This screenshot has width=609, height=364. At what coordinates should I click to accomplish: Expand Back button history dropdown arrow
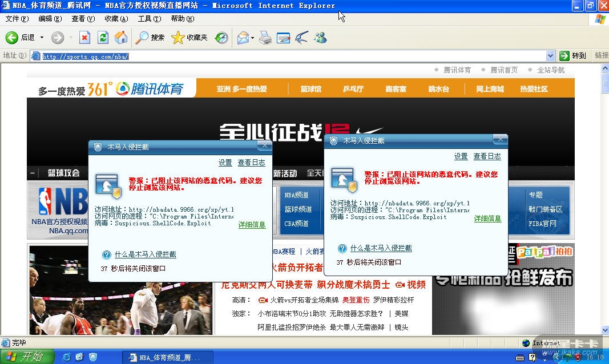(42, 38)
